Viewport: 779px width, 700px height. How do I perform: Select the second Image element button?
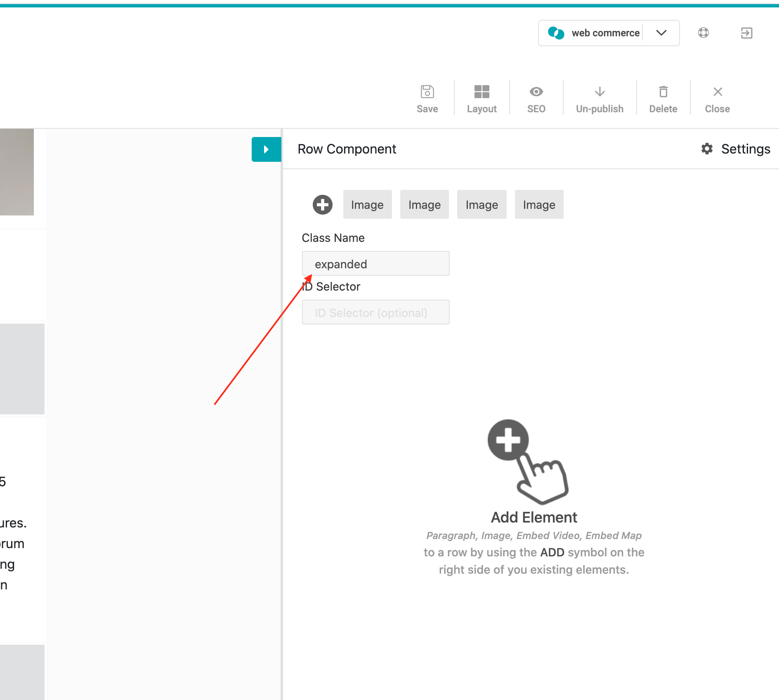[425, 204]
